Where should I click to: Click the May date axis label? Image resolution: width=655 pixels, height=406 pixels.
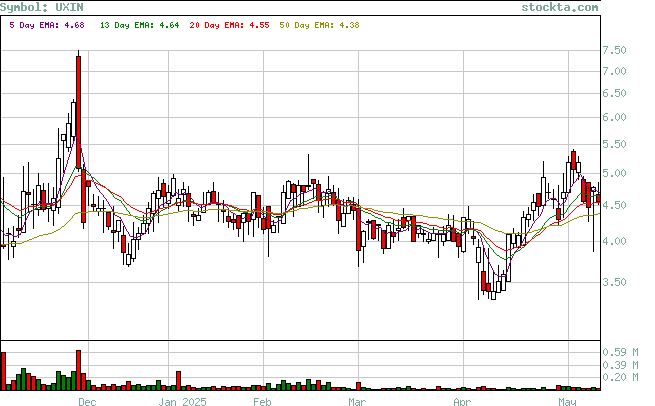tap(568, 402)
